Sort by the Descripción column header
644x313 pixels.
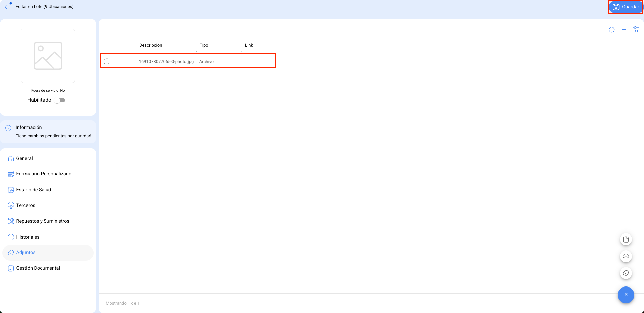pyautogui.click(x=151, y=45)
